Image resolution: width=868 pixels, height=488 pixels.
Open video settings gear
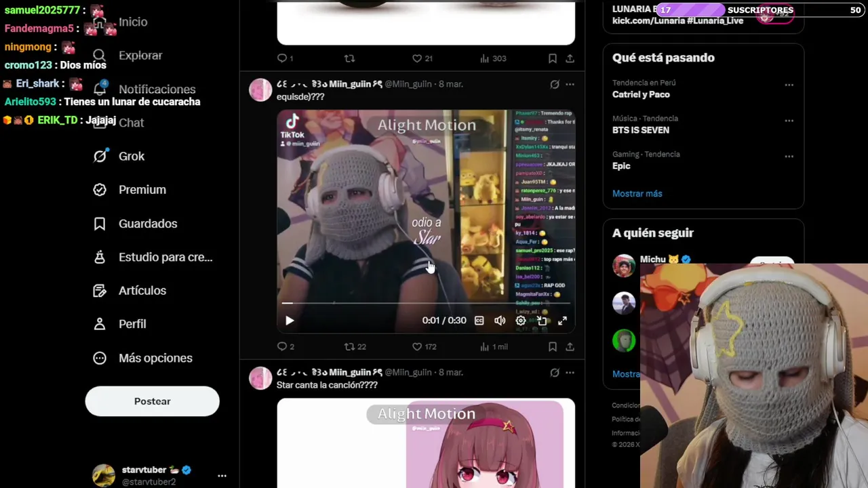pyautogui.click(x=521, y=321)
